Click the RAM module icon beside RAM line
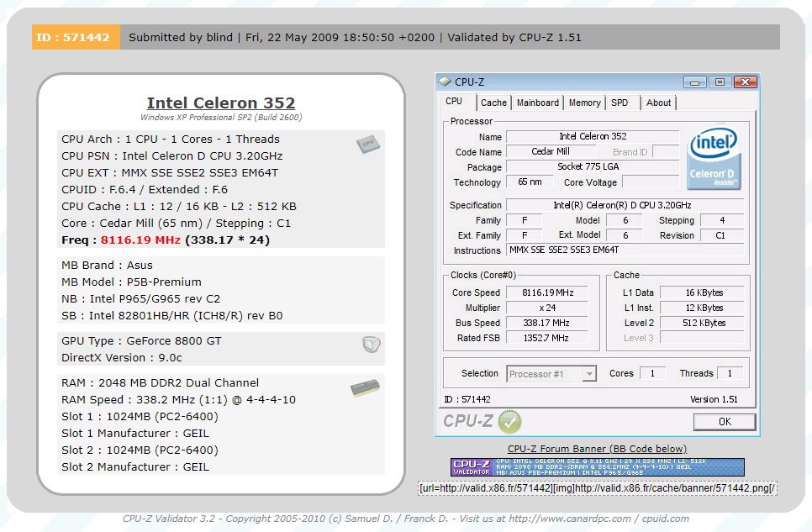The width and height of the screenshot is (812, 532). (x=365, y=388)
